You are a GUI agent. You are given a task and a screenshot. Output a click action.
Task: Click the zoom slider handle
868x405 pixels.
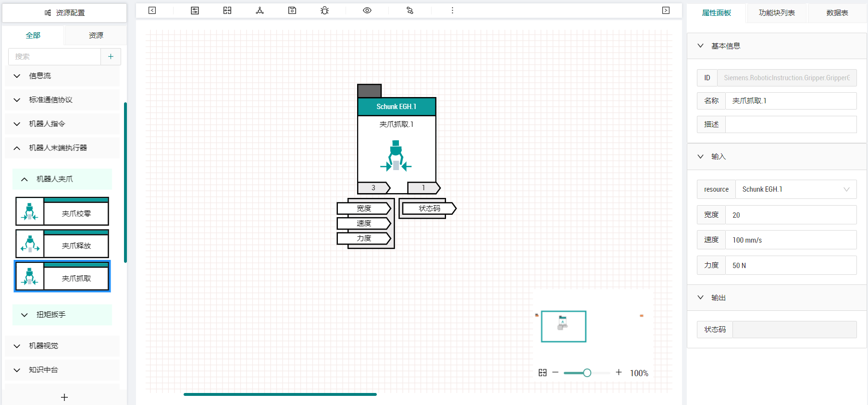587,373
